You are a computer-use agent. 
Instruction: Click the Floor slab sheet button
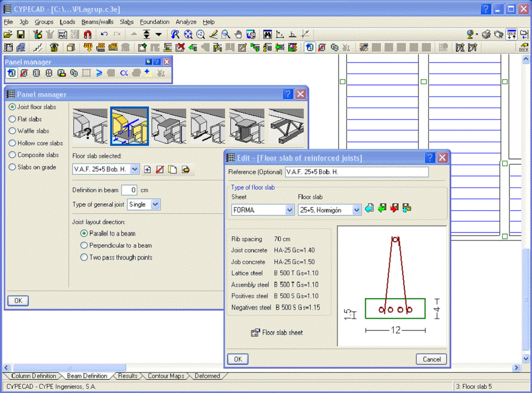(x=277, y=332)
